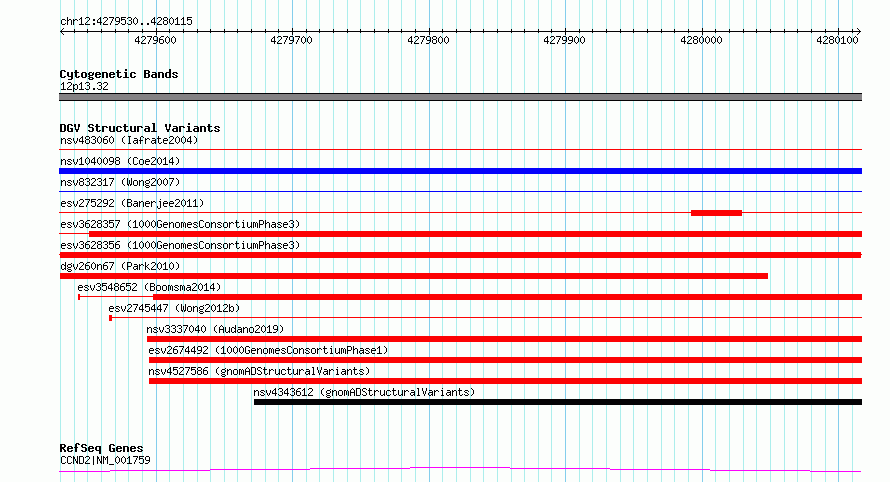Select the DGV Structural Variants track title
Image resolution: width=890 pixels, height=482 pixels.
point(140,128)
